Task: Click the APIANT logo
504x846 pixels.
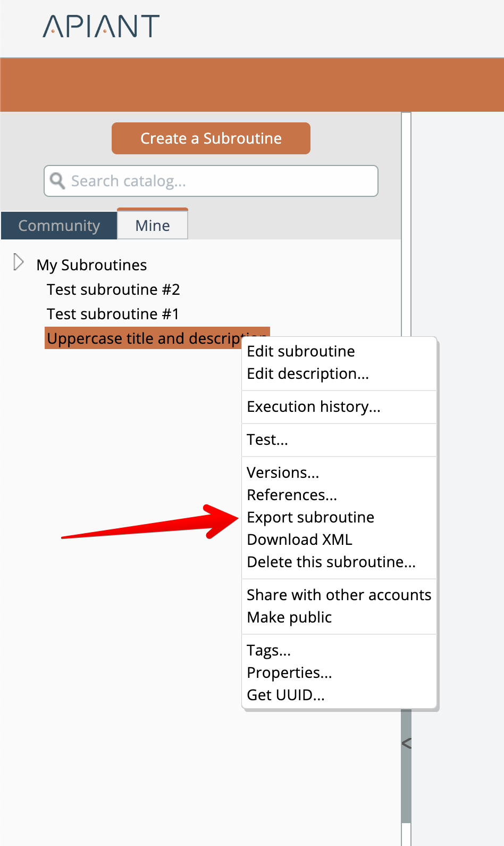Action: click(x=101, y=26)
